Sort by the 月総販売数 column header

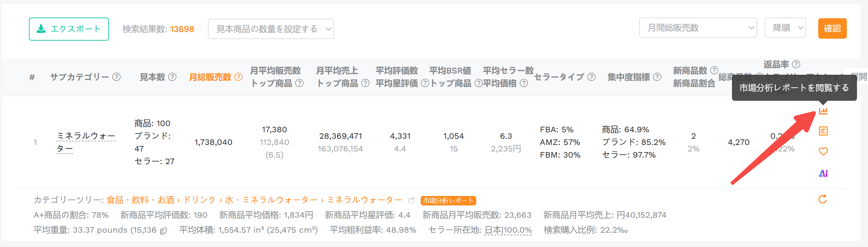pyautogui.click(x=210, y=77)
